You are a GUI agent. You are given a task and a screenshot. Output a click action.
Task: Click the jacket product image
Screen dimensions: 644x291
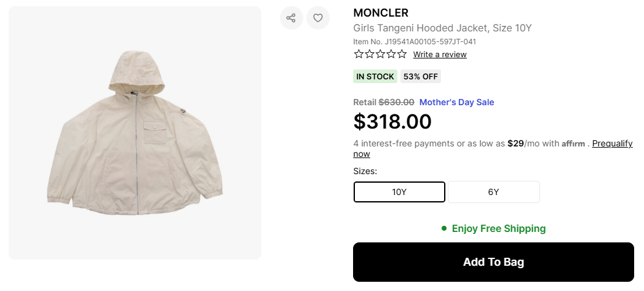135,133
